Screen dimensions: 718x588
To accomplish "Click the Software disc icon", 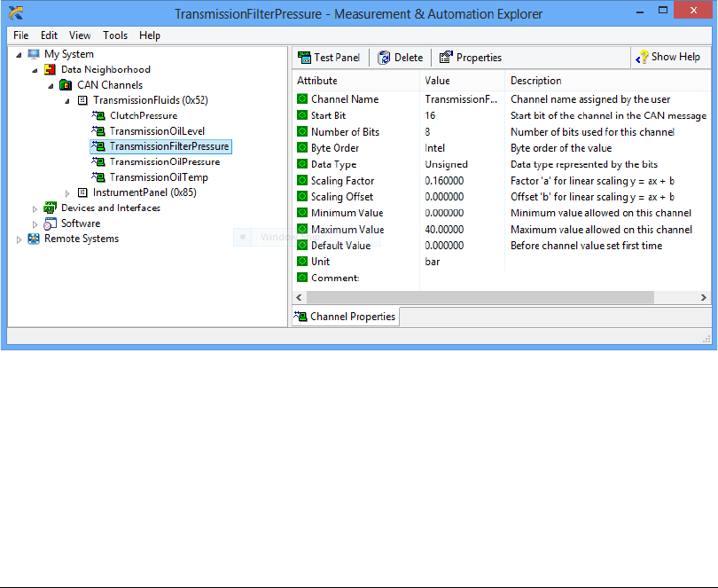I will pyautogui.click(x=50, y=223).
